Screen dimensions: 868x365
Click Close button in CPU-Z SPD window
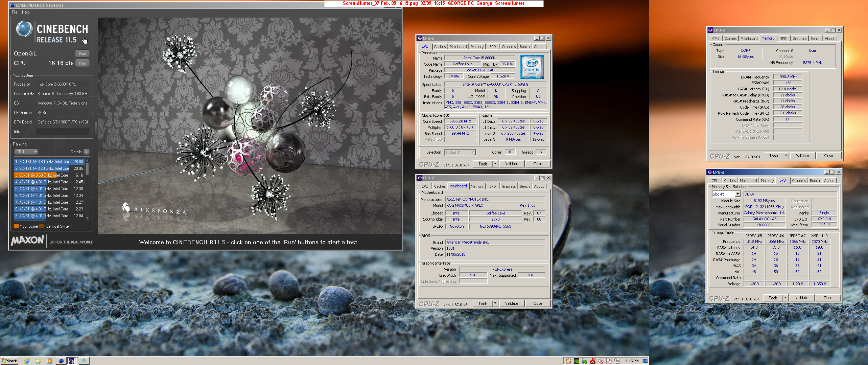tap(828, 298)
